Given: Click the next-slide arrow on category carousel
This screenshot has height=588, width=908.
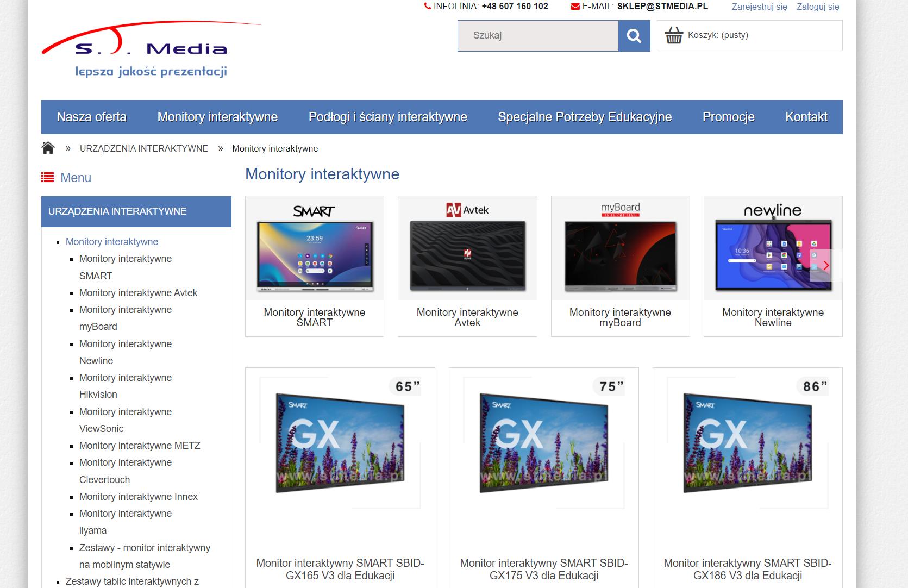Looking at the screenshot, I should pos(825,266).
